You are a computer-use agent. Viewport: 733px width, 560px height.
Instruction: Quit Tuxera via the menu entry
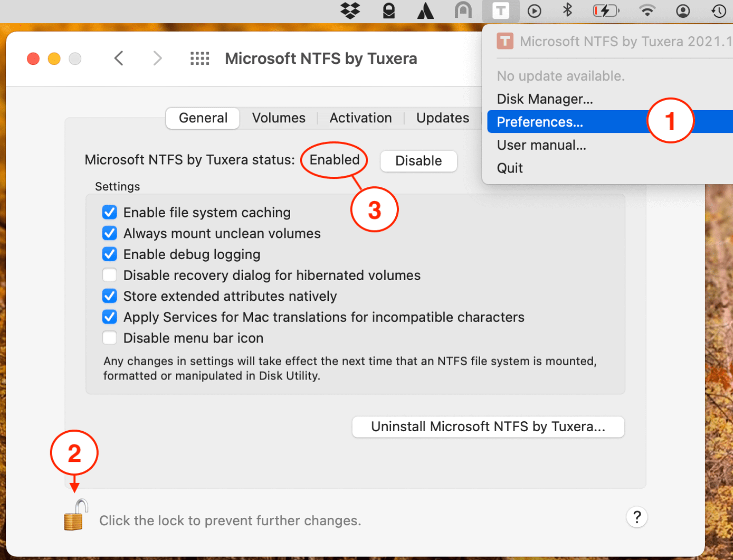pos(510,168)
